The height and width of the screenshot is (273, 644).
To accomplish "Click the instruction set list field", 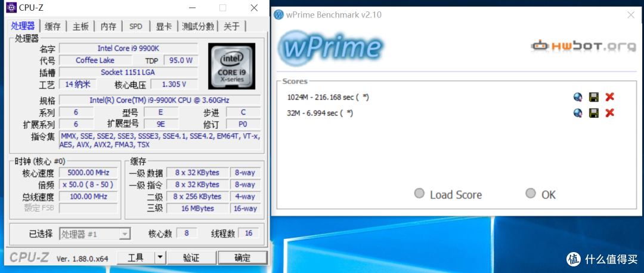I will click(x=159, y=140).
